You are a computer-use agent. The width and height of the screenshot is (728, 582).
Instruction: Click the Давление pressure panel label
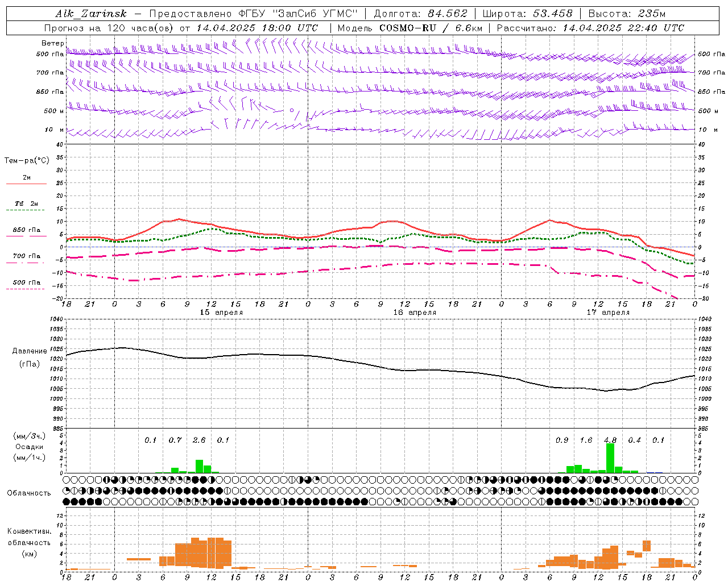coord(30,351)
